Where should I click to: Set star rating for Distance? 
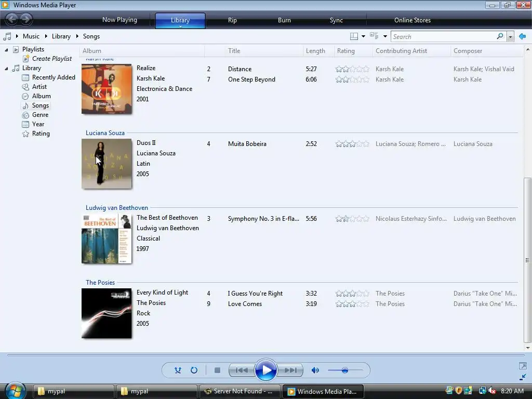coord(352,69)
